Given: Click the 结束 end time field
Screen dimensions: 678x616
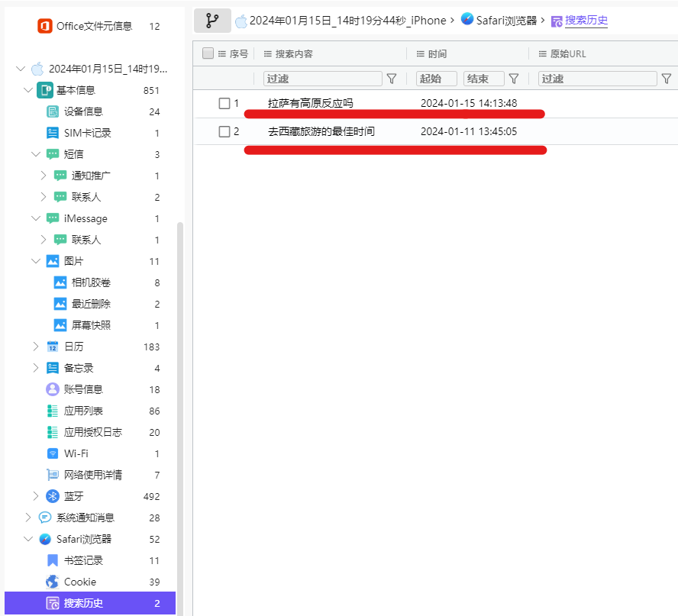Looking at the screenshot, I should pyautogui.click(x=483, y=79).
